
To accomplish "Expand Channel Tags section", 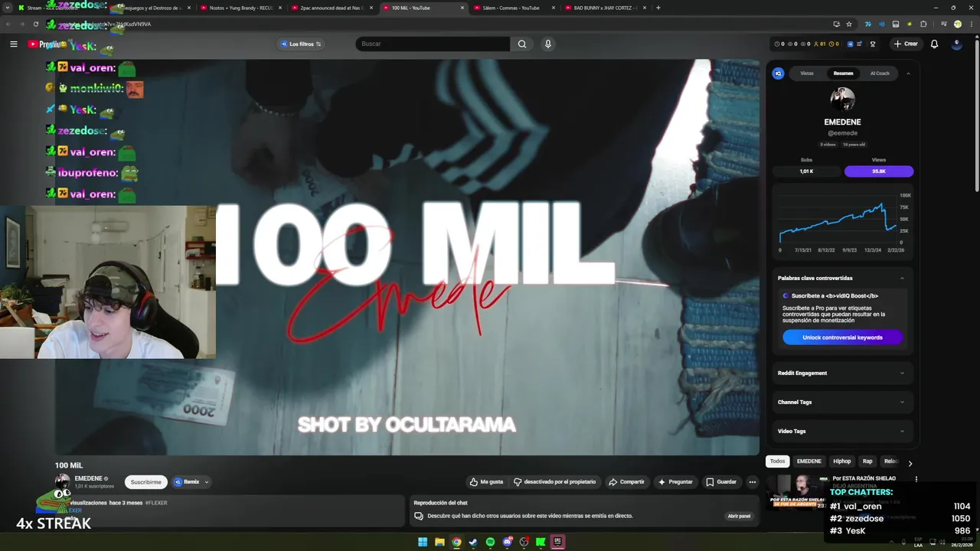I will (x=842, y=402).
